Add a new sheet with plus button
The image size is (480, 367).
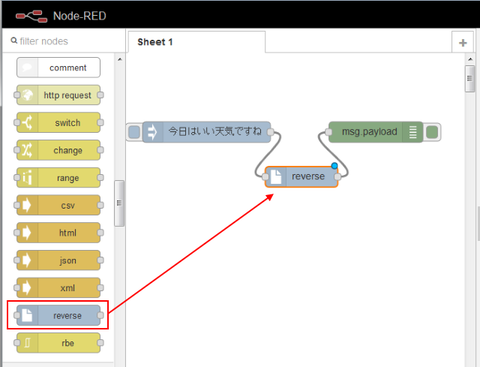pos(463,43)
